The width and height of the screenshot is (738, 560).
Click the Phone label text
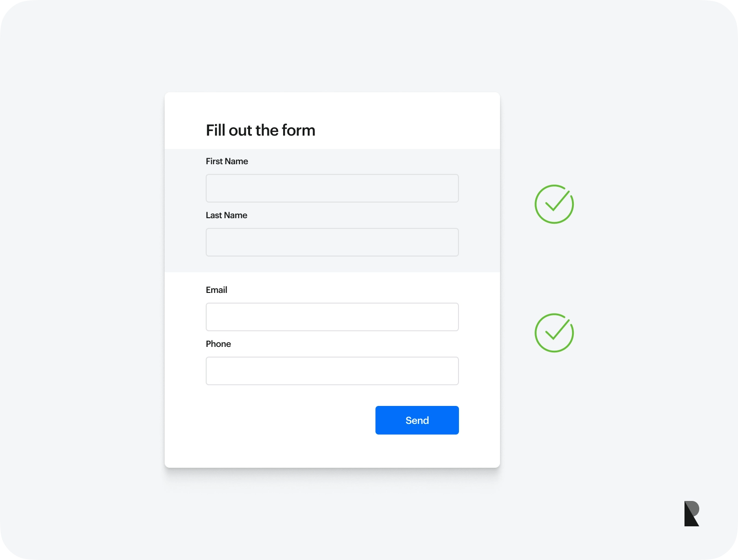click(x=218, y=344)
